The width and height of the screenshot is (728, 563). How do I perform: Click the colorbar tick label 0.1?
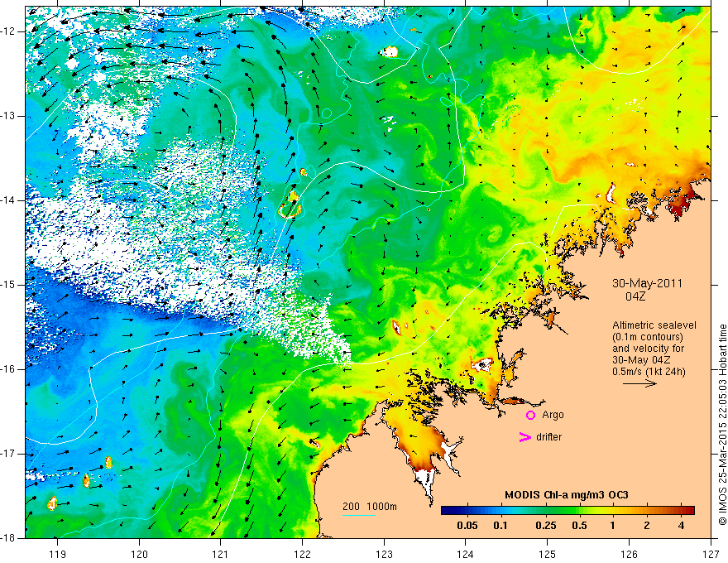[x=500, y=526]
